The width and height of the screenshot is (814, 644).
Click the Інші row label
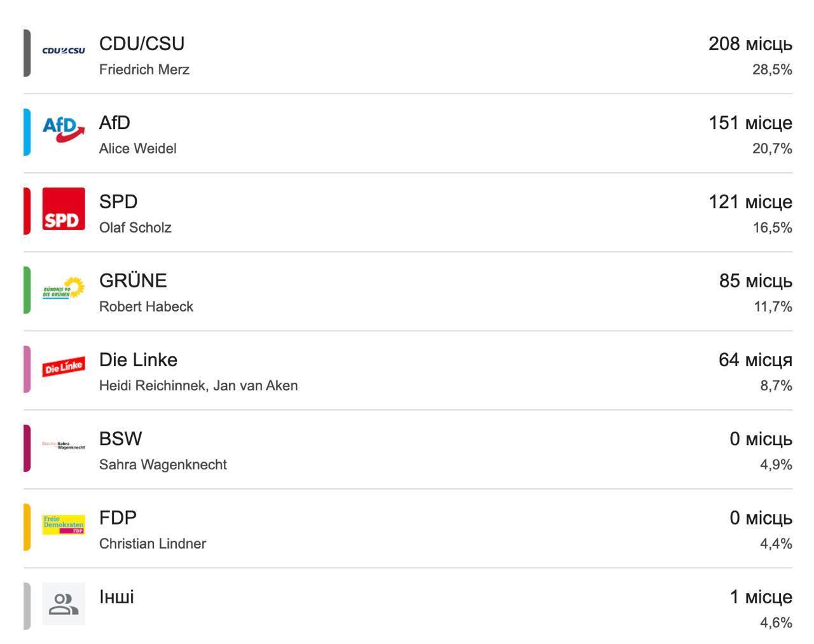pos(117,597)
